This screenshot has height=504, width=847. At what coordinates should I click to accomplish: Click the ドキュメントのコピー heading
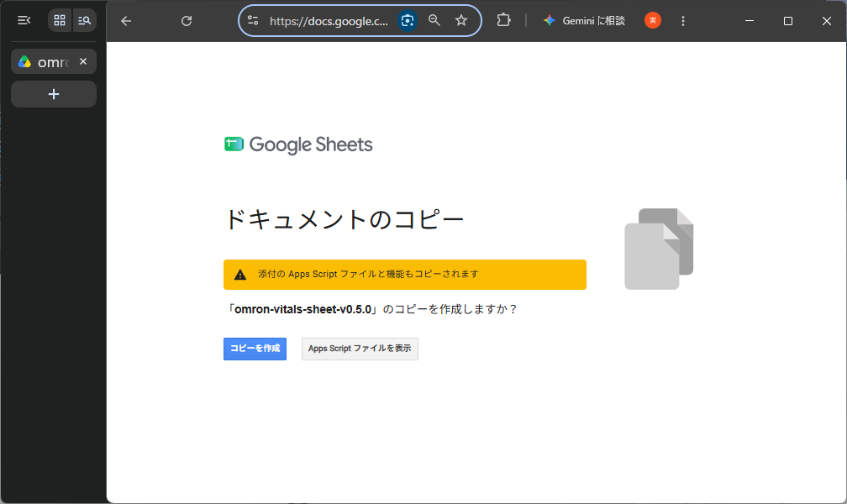coord(345,219)
